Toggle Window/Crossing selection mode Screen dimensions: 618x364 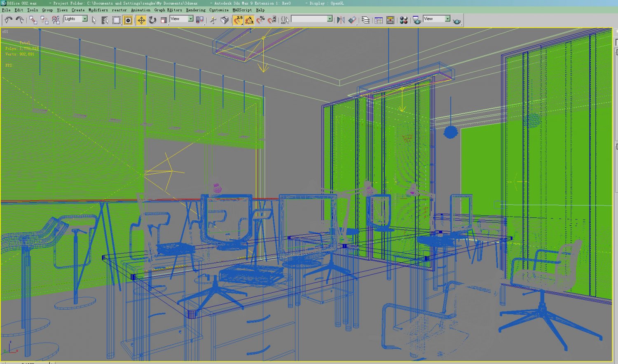[x=128, y=20]
